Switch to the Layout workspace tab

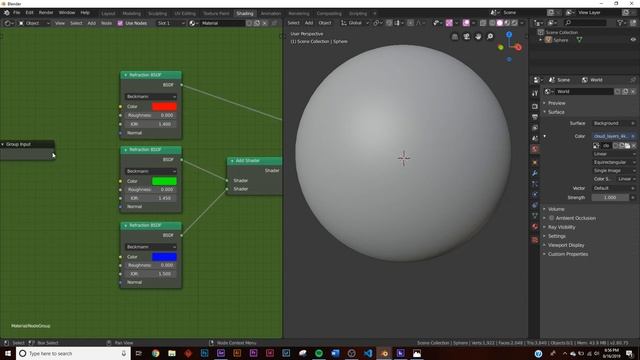pos(108,13)
